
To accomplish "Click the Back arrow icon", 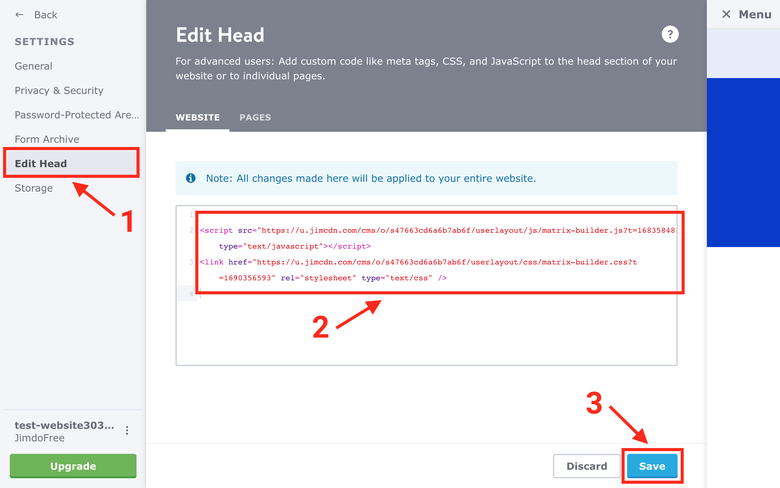I will coord(19,15).
